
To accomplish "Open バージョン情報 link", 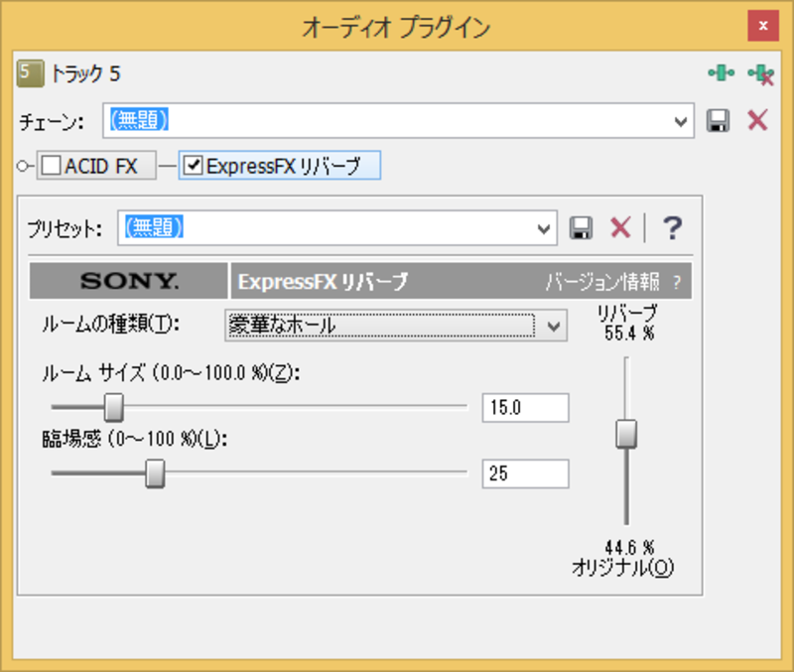I will tap(602, 282).
